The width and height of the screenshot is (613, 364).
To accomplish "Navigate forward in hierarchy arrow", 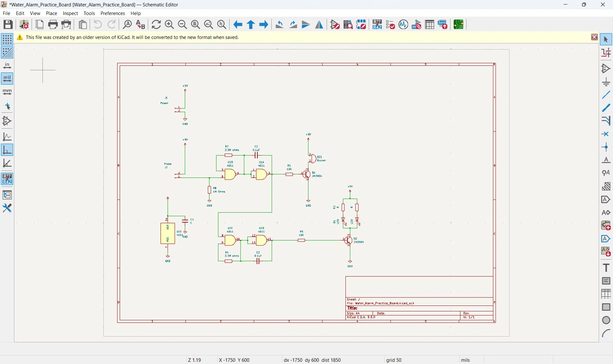I will (264, 25).
